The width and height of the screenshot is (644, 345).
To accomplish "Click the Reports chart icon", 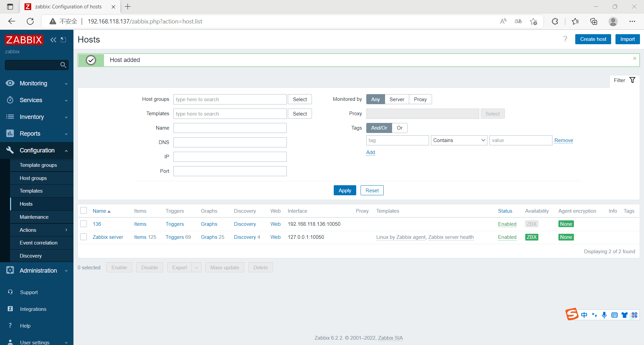I will coord(10,133).
